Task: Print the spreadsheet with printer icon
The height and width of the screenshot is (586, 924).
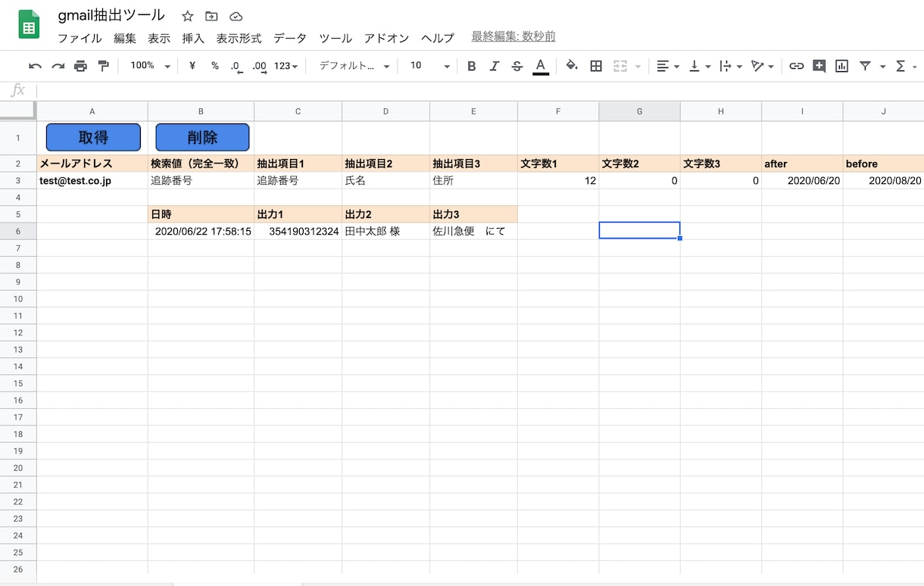Action: tap(80, 67)
